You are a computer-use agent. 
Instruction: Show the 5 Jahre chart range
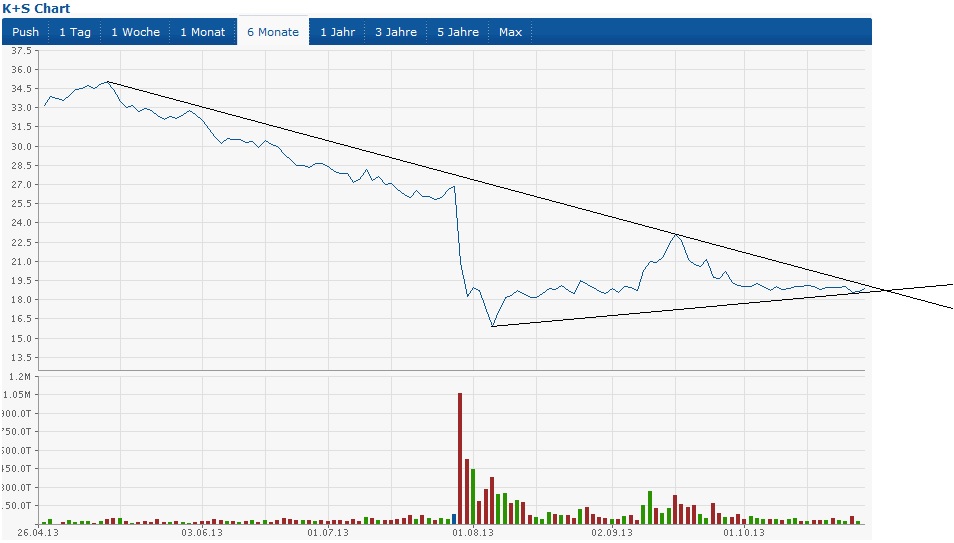click(458, 32)
